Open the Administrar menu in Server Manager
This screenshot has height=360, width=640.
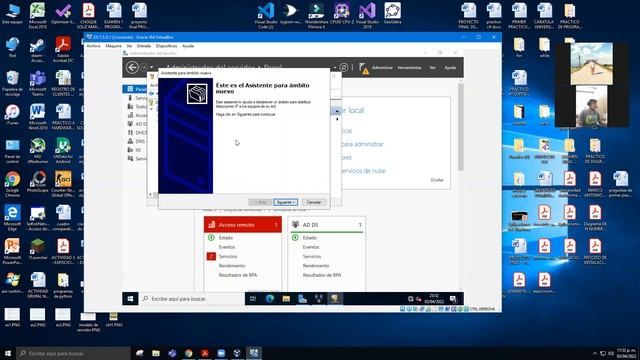click(382, 68)
